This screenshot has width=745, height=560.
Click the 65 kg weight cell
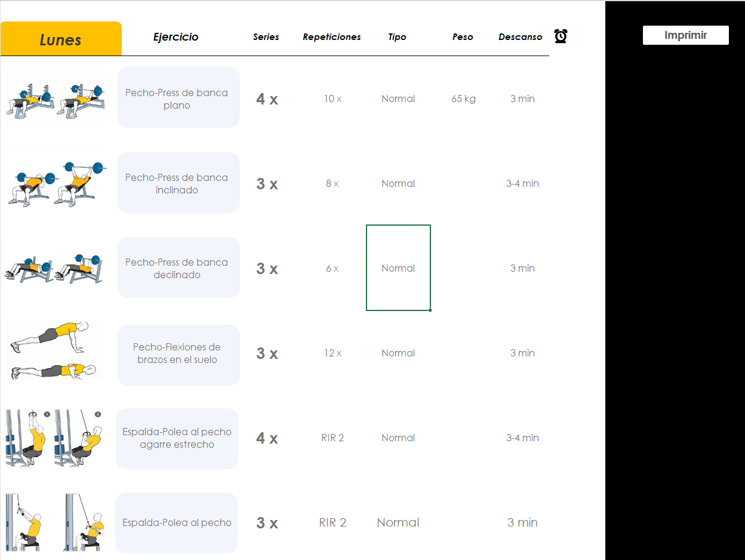(463, 99)
